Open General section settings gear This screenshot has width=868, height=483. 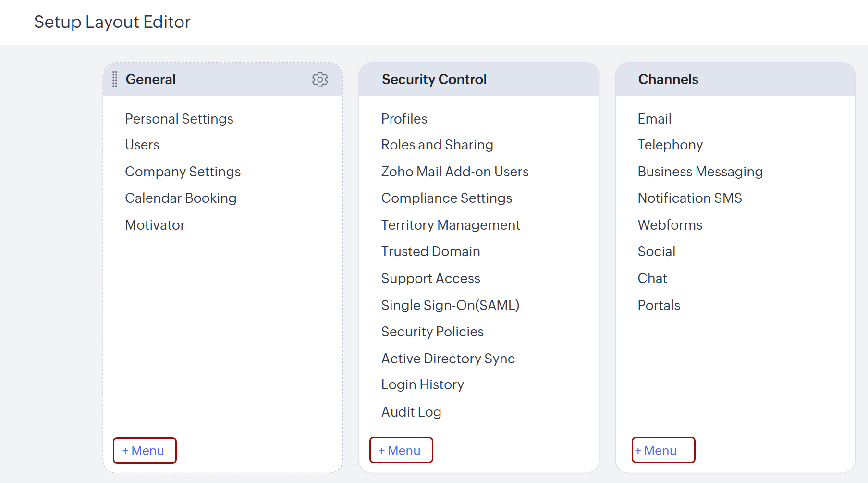point(320,79)
